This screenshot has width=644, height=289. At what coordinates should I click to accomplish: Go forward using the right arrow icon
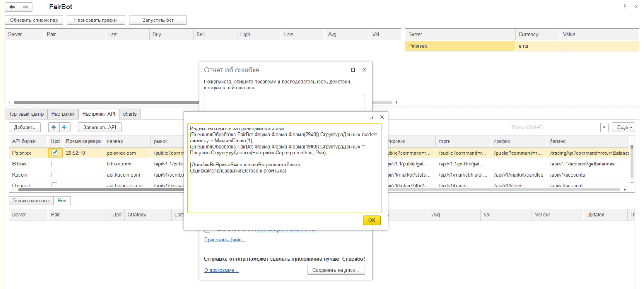(x=25, y=7)
